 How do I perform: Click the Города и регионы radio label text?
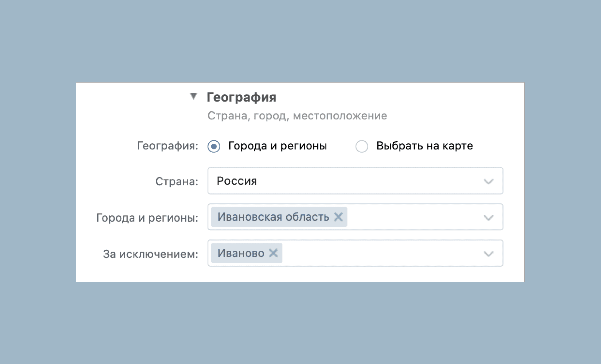278,146
